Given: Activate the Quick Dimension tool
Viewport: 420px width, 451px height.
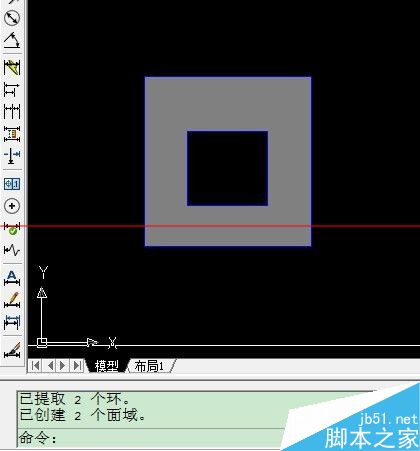Looking at the screenshot, I should click(x=12, y=68).
